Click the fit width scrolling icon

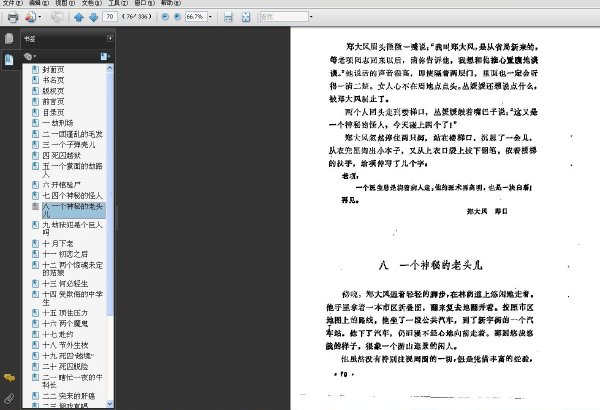[x=228, y=17]
